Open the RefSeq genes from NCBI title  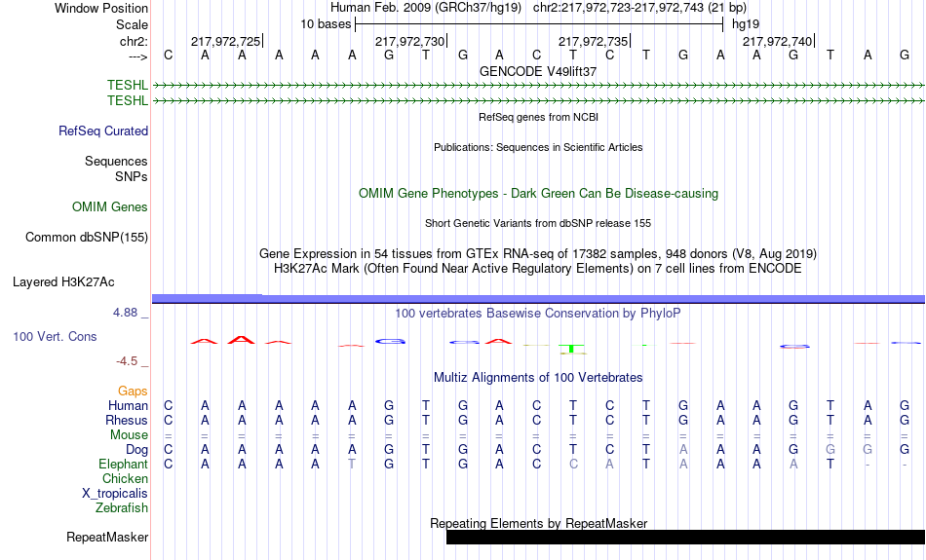539,117
